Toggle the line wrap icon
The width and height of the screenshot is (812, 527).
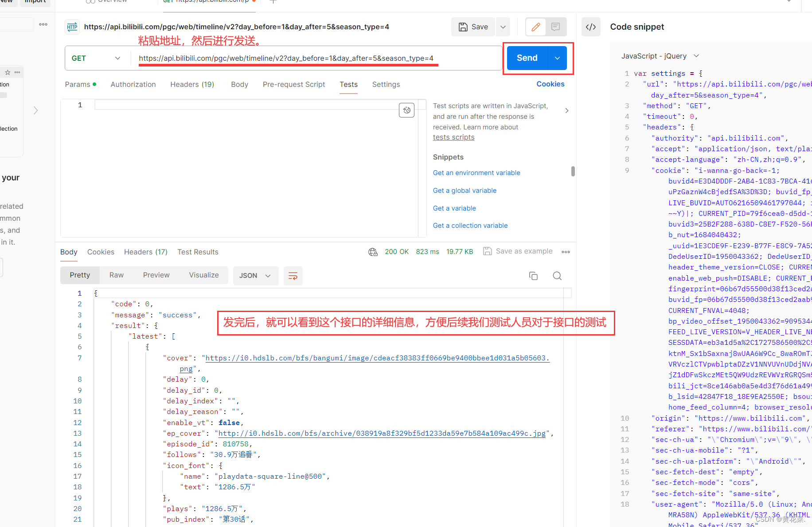[293, 276]
